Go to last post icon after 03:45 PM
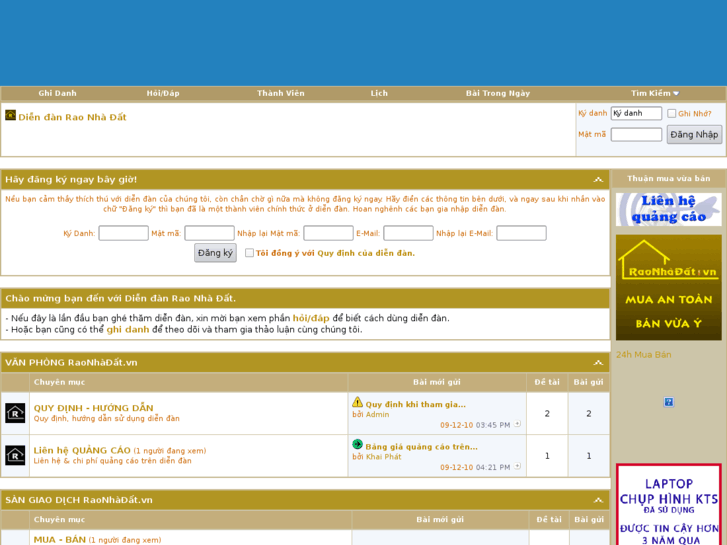Image resolution: width=727 pixels, height=545 pixels. 517,424
